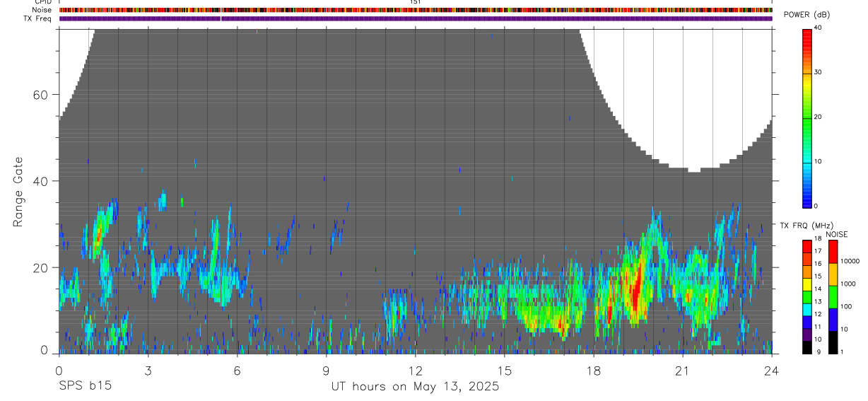Click the UT hours on May 13, 2025 title
The height and width of the screenshot is (401, 868).
click(416, 386)
